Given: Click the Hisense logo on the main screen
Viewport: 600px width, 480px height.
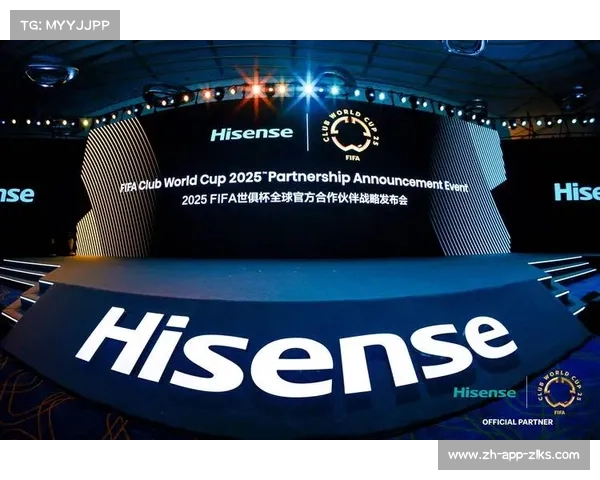Looking at the screenshot, I should coord(252,134).
